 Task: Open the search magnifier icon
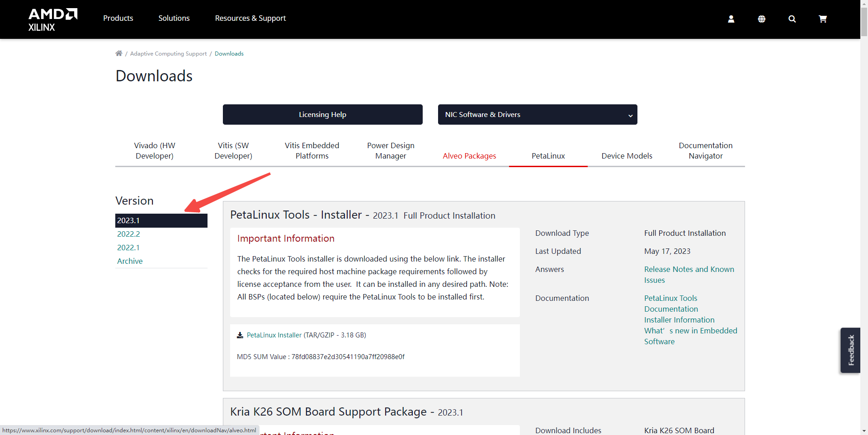click(x=792, y=19)
